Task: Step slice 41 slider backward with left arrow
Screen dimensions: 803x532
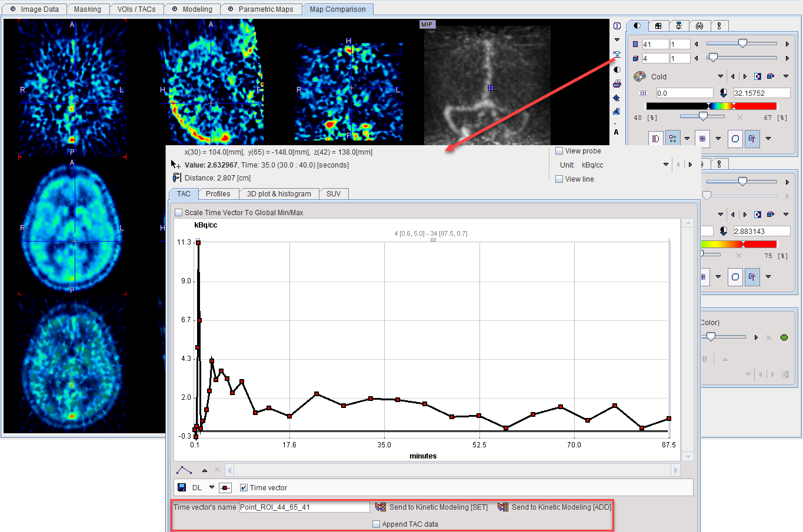Action: pyautogui.click(x=697, y=44)
